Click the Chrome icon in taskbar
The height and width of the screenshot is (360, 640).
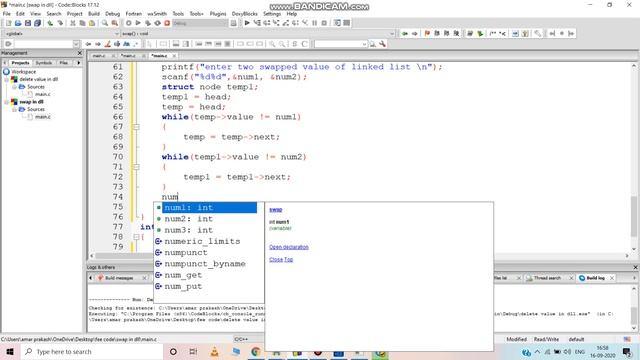256,352
